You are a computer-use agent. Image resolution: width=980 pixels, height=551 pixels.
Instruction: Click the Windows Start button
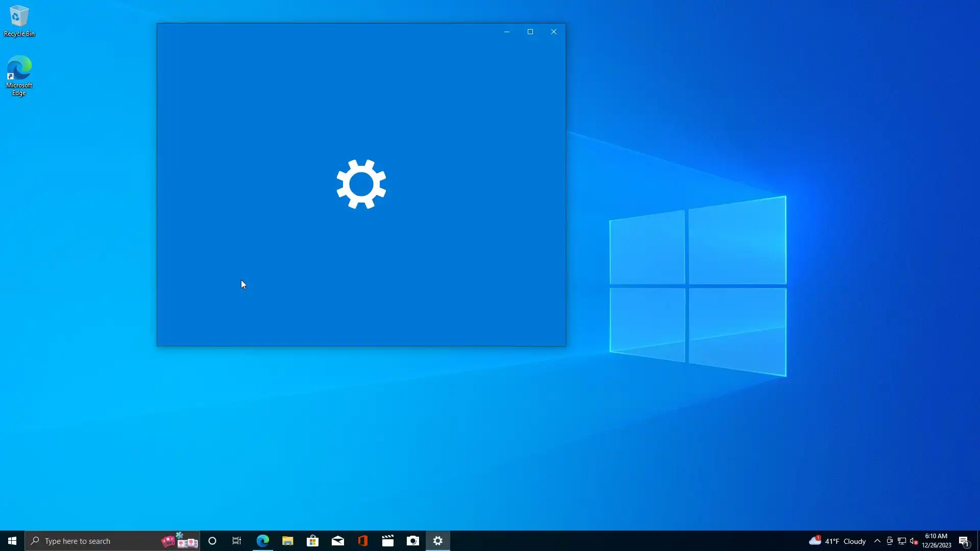tap(12, 541)
